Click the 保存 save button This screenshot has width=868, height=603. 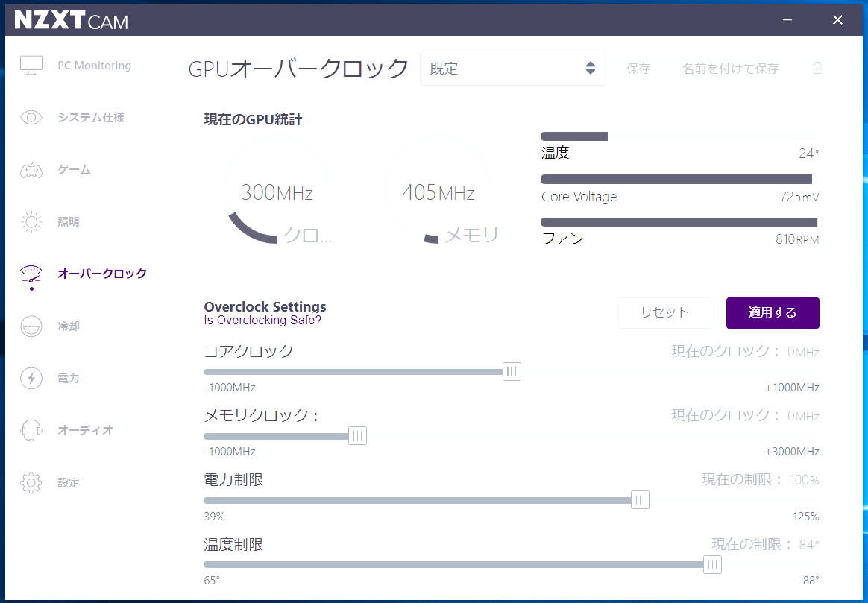[638, 68]
